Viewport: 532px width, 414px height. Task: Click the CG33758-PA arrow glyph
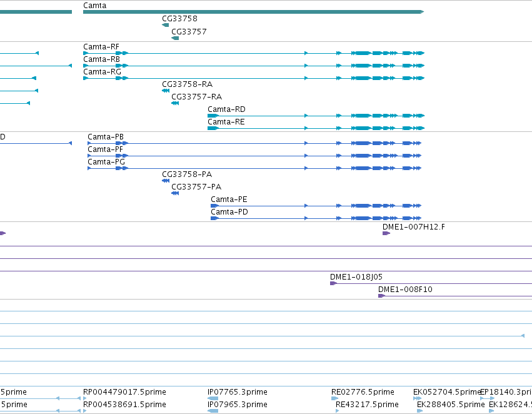pos(166,181)
